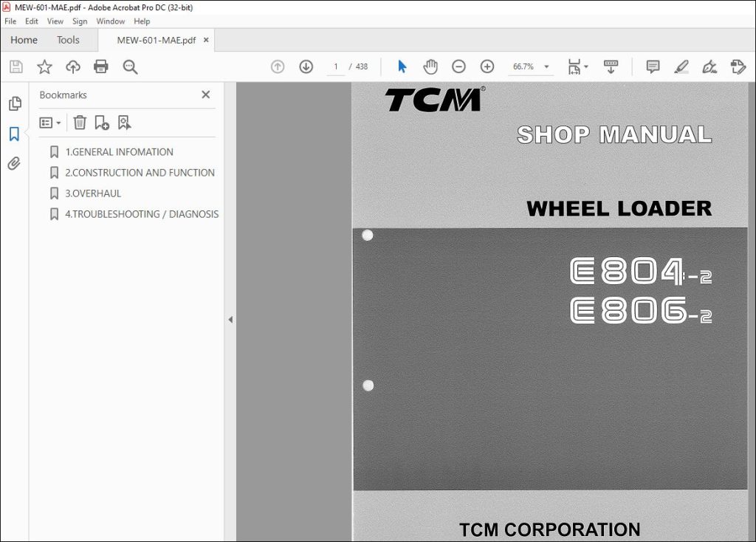The width and height of the screenshot is (756, 542).
Task: Click the total page count 438
Action: click(362, 66)
